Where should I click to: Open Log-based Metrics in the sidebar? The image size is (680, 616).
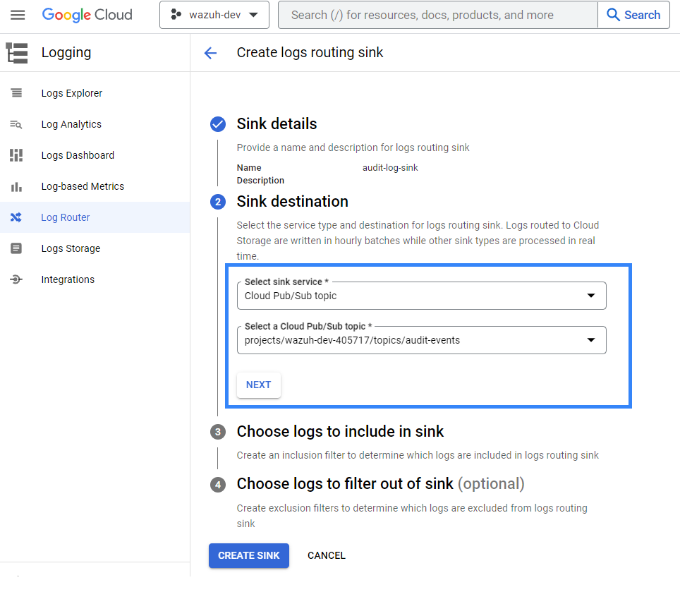click(x=83, y=186)
